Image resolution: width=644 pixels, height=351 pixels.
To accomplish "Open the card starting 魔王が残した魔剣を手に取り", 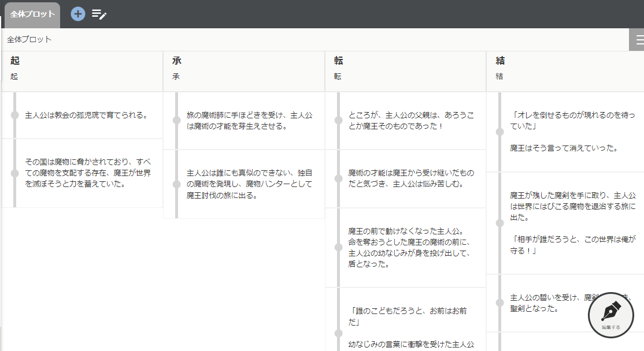I will tap(572, 223).
